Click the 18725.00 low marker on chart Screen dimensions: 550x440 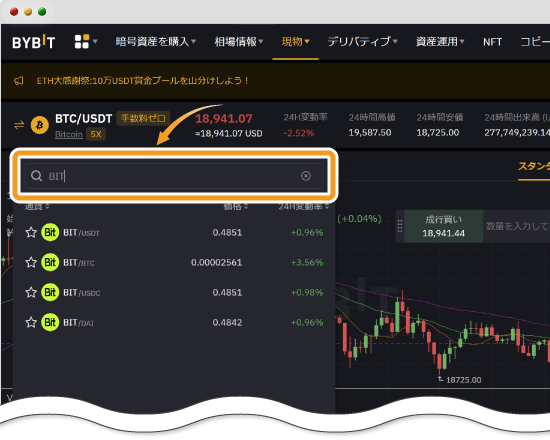pos(463,380)
